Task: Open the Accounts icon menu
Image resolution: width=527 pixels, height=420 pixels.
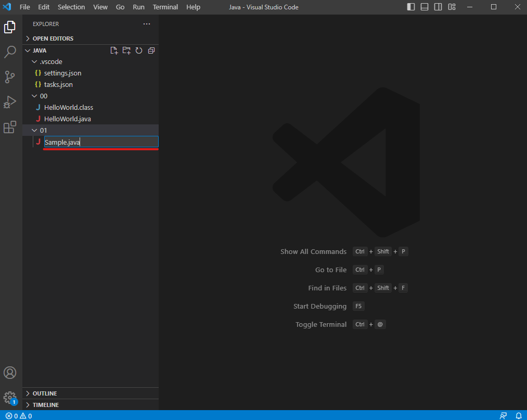Action: click(10, 373)
